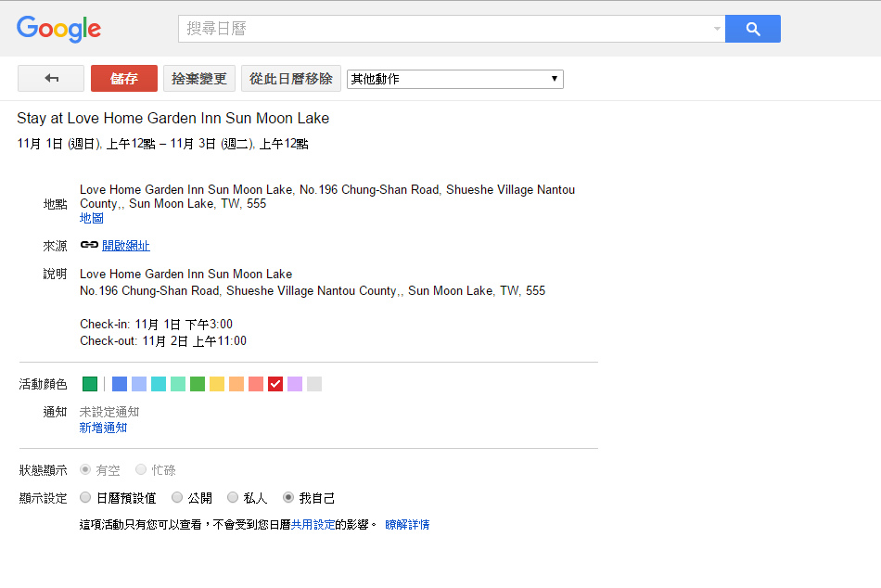
Task: Click the event date range 11月 1日 – 11月 3日
Action: [x=163, y=144]
